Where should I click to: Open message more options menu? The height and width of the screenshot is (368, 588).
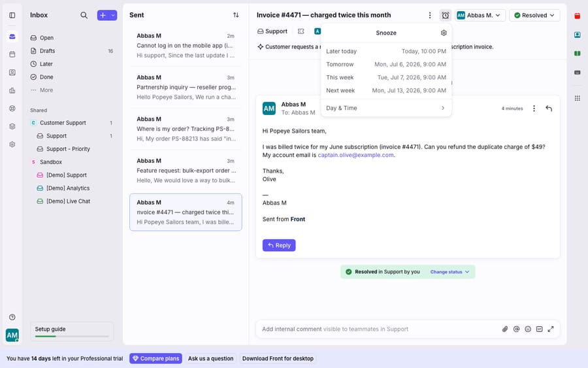point(534,109)
